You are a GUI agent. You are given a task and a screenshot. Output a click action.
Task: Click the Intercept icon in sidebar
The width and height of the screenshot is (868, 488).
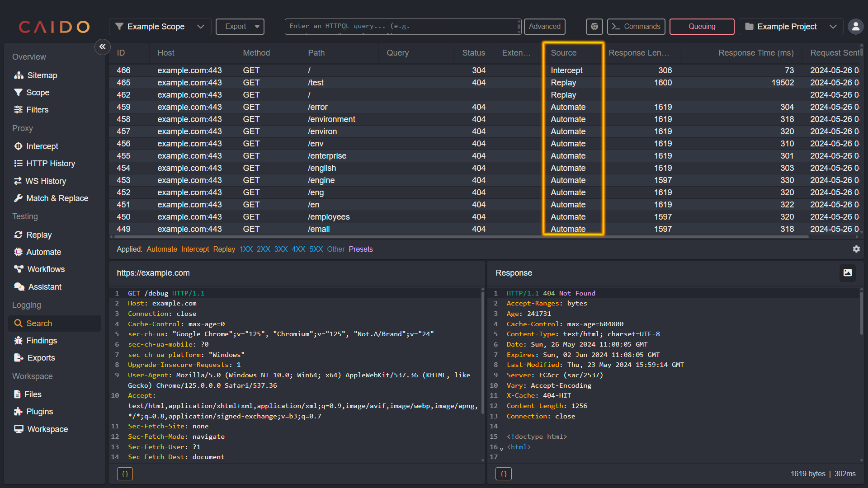click(19, 146)
